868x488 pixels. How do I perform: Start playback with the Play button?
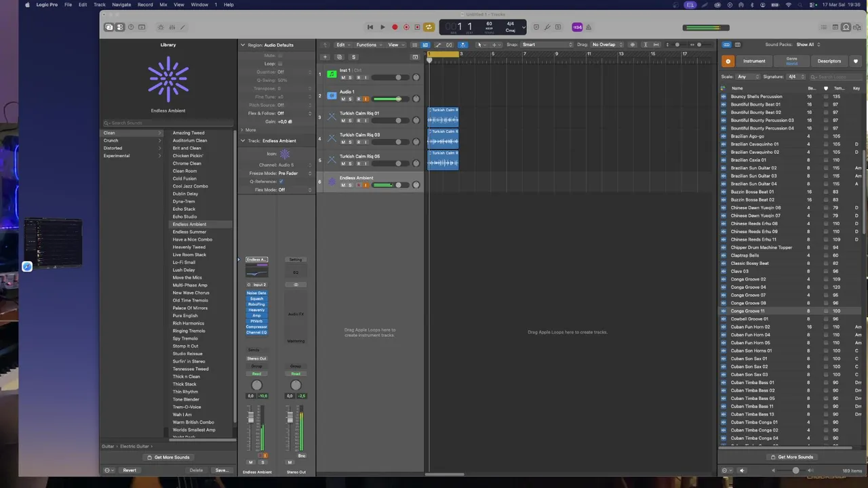(x=382, y=27)
